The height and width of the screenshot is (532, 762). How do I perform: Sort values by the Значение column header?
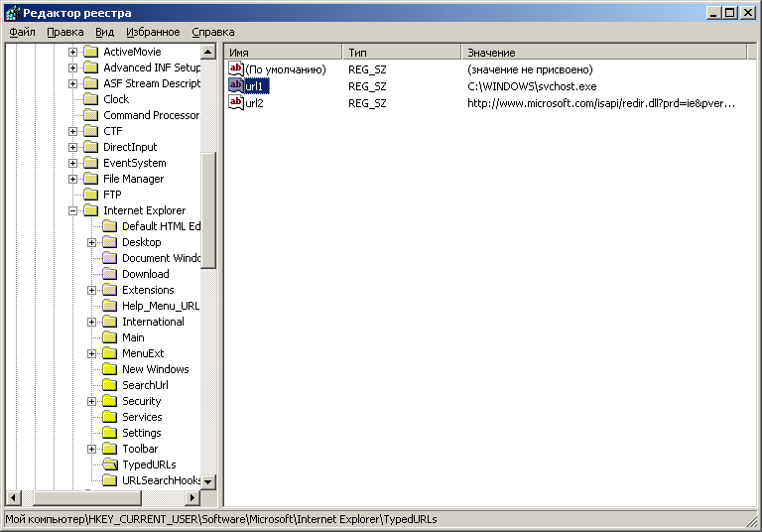tap(604, 52)
